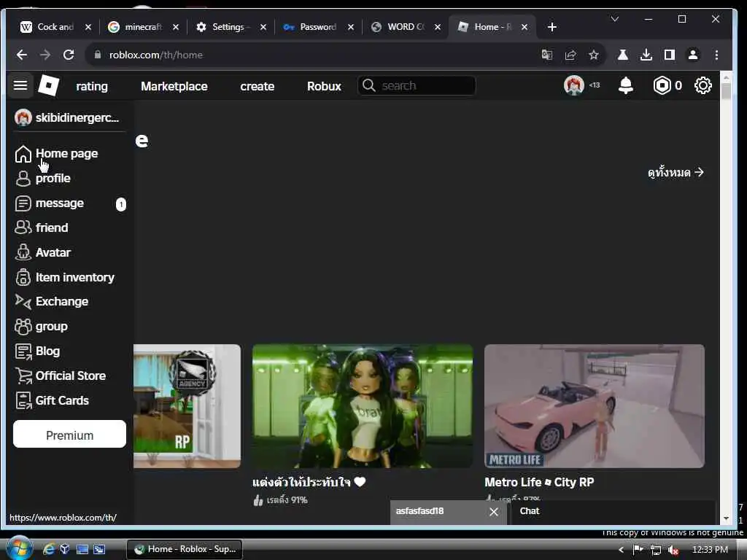The height and width of the screenshot is (560, 747).
Task: Click the Official Store cart icon
Action: point(23,376)
